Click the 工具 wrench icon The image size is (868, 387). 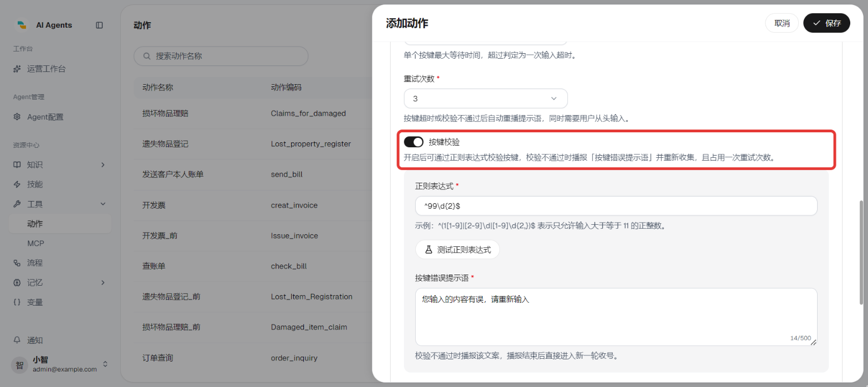point(17,204)
